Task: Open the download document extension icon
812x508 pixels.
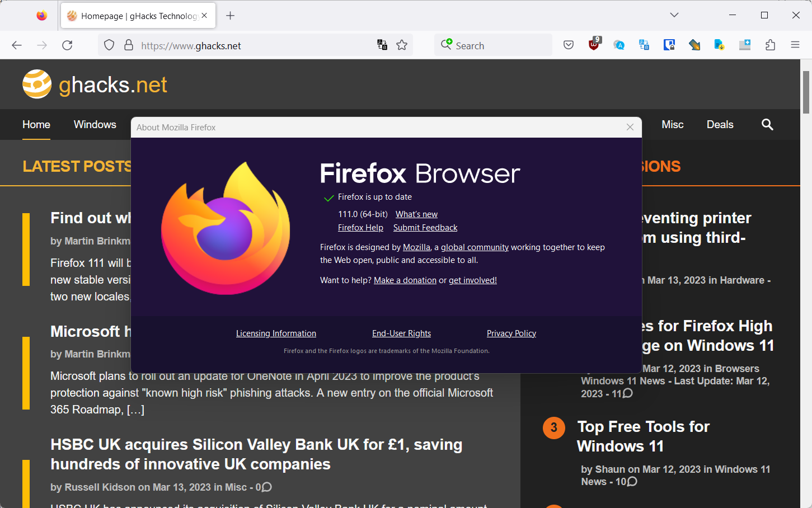Action: pos(720,45)
